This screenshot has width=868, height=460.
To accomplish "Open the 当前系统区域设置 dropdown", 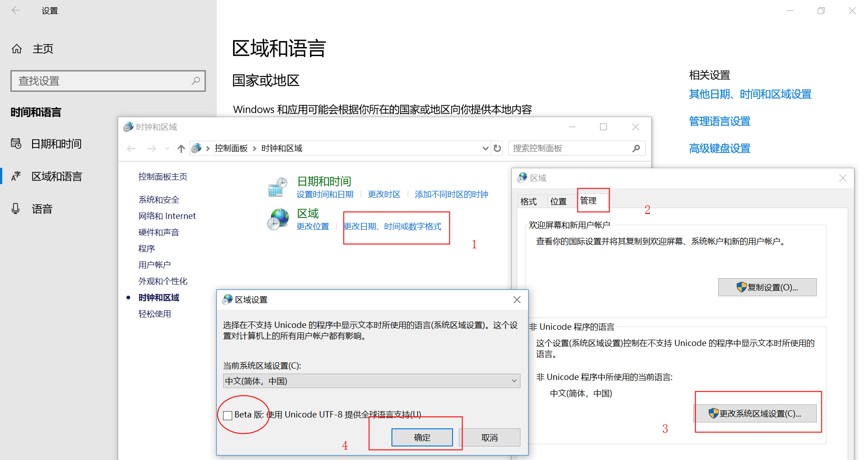I will [x=514, y=381].
